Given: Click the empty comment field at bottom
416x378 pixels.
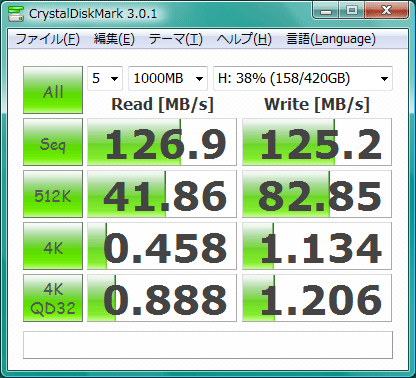Looking at the screenshot, I should pos(208,345).
